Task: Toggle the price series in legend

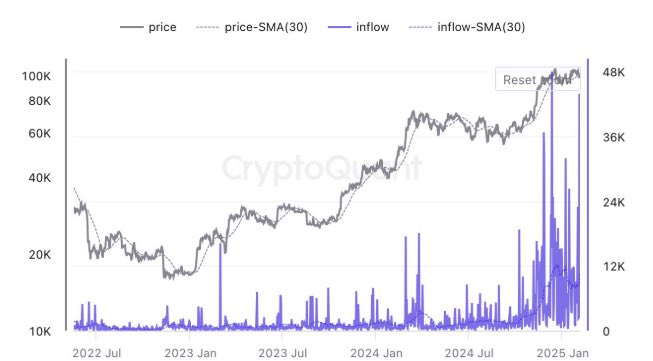Action: [148, 27]
